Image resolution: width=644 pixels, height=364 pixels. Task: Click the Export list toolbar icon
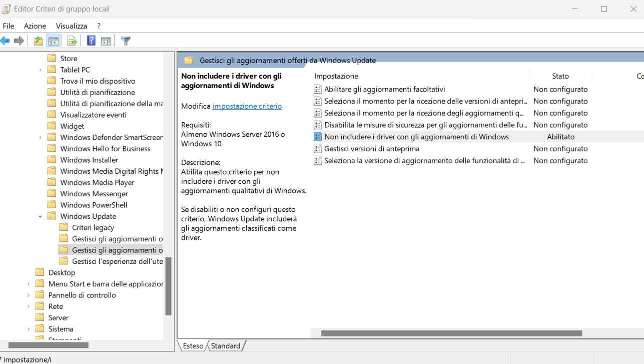[72, 41]
